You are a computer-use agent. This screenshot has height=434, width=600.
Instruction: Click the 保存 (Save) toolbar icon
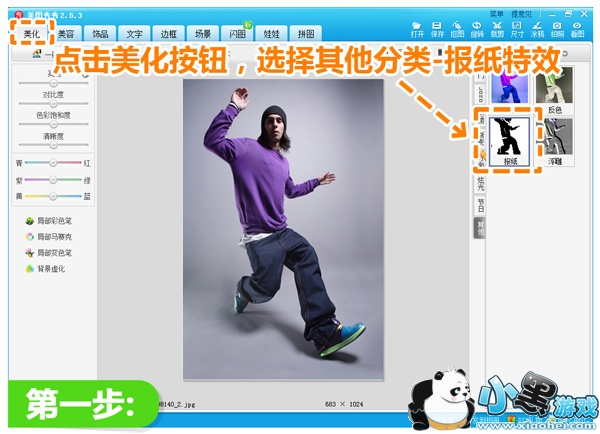437,28
